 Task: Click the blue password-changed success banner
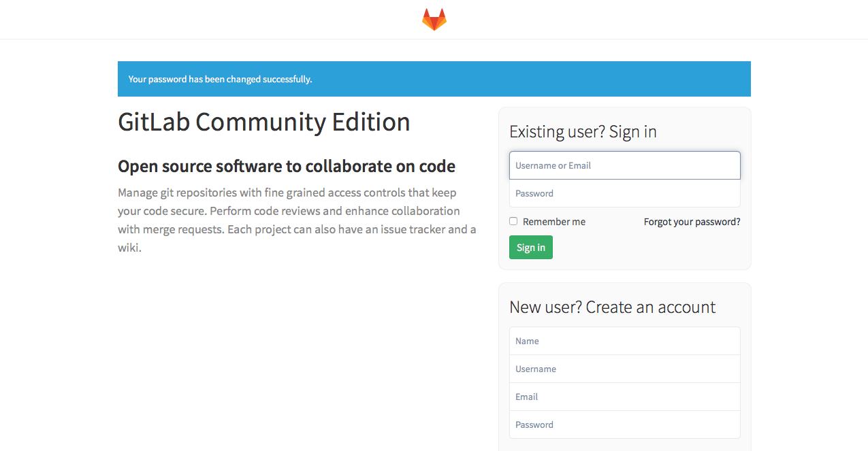pyautogui.click(x=434, y=79)
